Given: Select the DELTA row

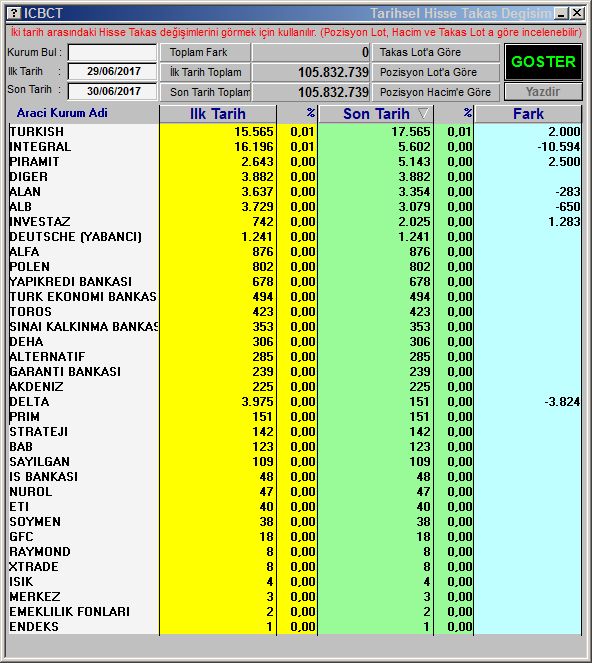Looking at the screenshot, I should [x=295, y=402].
